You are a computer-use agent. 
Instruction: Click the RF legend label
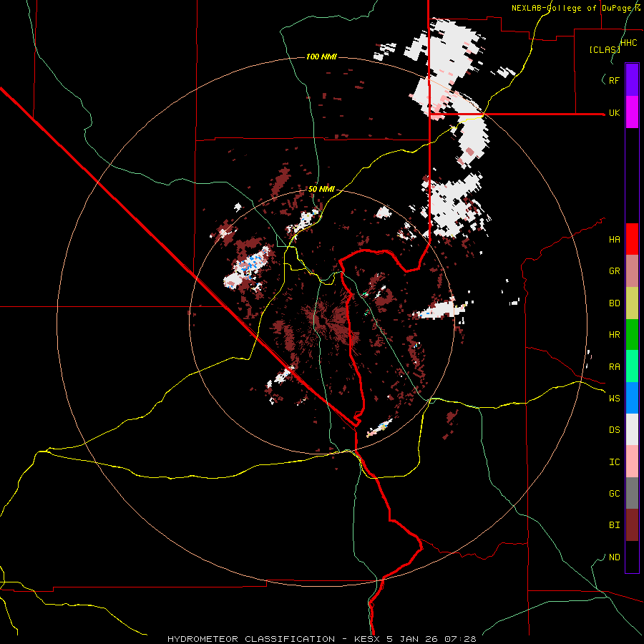(x=615, y=80)
